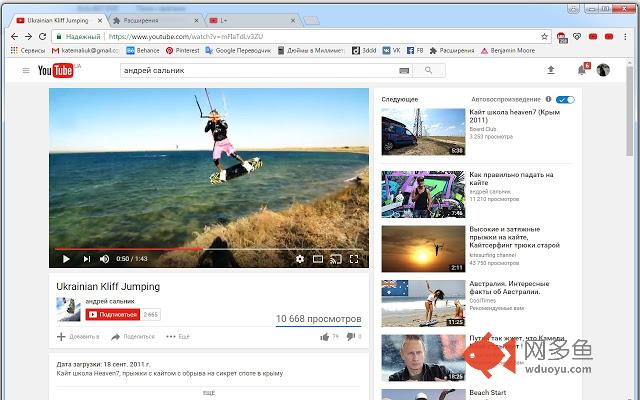This screenshot has height=400, width=640.
Task: Click the 'Поделиться' share button
Action: pos(133,337)
